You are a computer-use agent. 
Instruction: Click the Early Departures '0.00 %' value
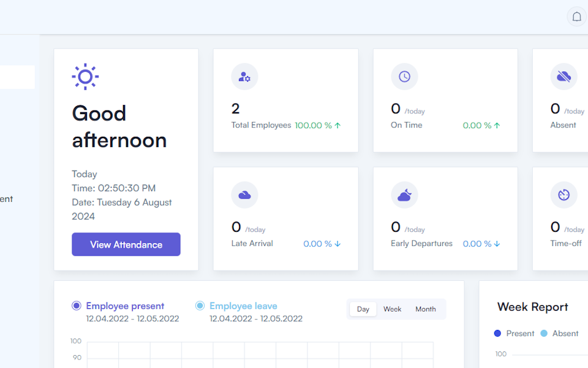477,243
